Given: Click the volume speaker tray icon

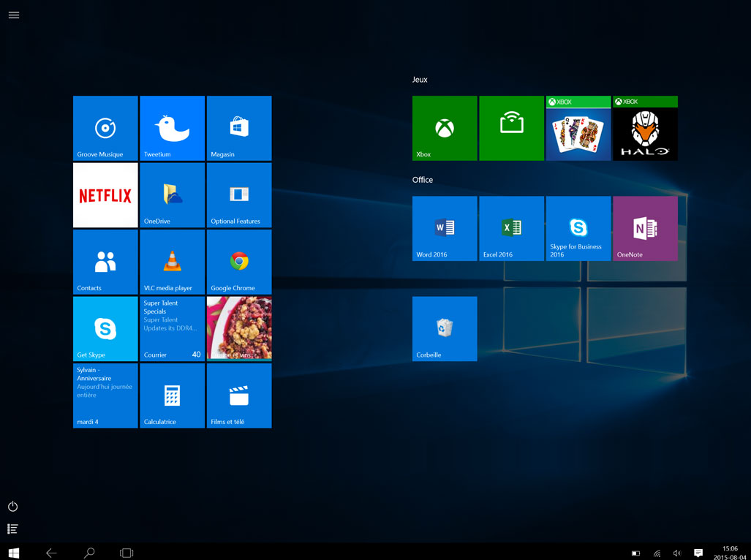Looking at the screenshot, I should tap(676, 553).
